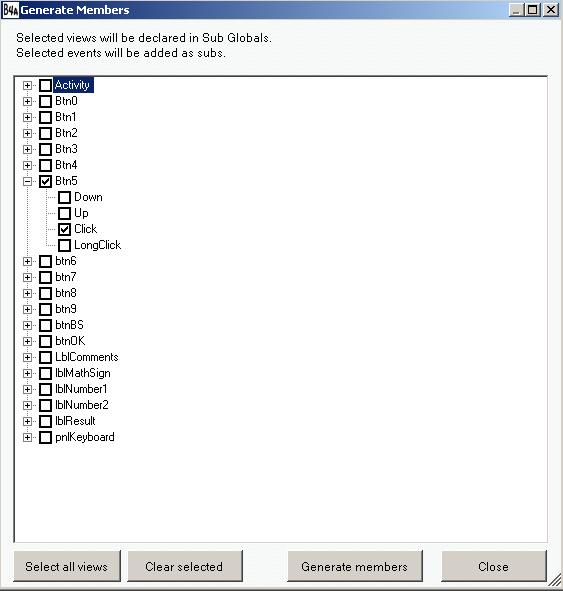Check the LongClick event checkbox
Viewport: 563px width, 591px height.
(x=64, y=245)
